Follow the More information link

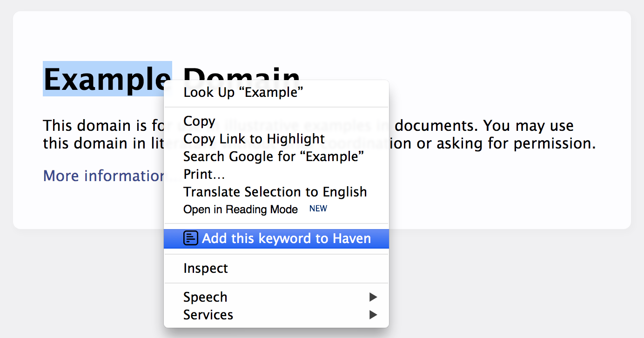click(102, 176)
